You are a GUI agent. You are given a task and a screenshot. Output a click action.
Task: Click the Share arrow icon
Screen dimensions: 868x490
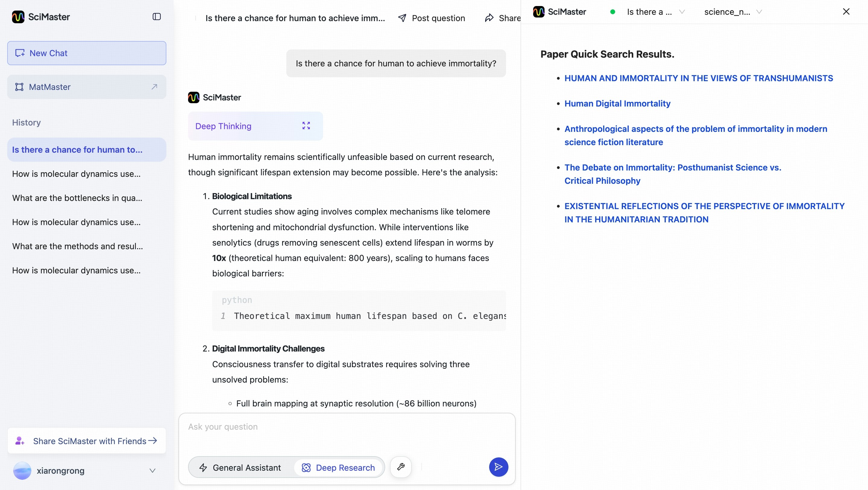click(489, 18)
